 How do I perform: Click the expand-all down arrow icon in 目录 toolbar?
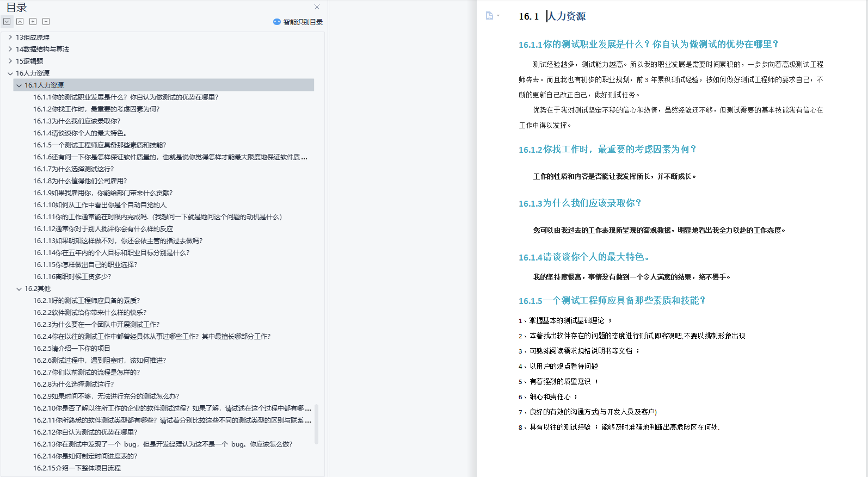7,22
